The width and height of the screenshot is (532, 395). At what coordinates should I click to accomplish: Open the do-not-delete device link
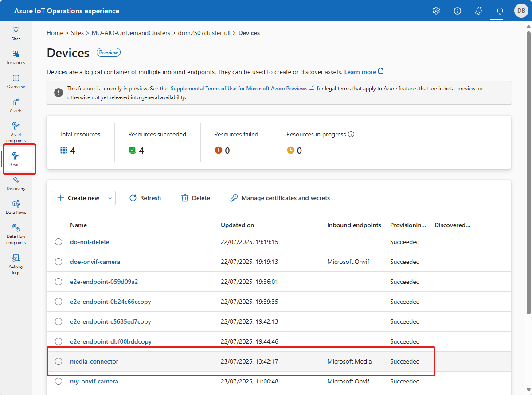click(x=90, y=242)
